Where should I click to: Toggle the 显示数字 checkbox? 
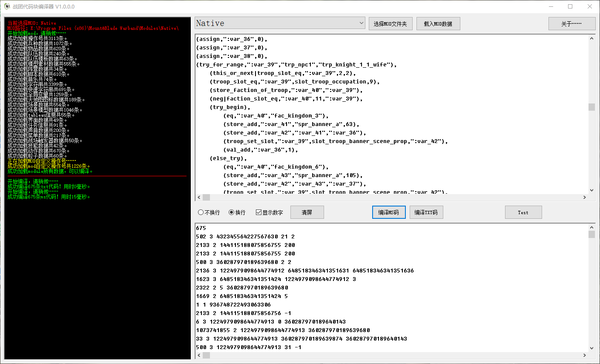pos(269,212)
